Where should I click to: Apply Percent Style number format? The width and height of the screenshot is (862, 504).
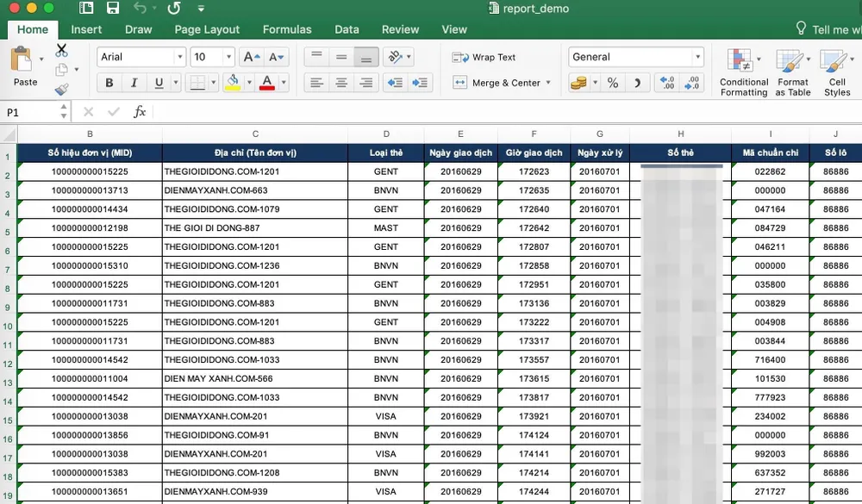[x=612, y=83]
